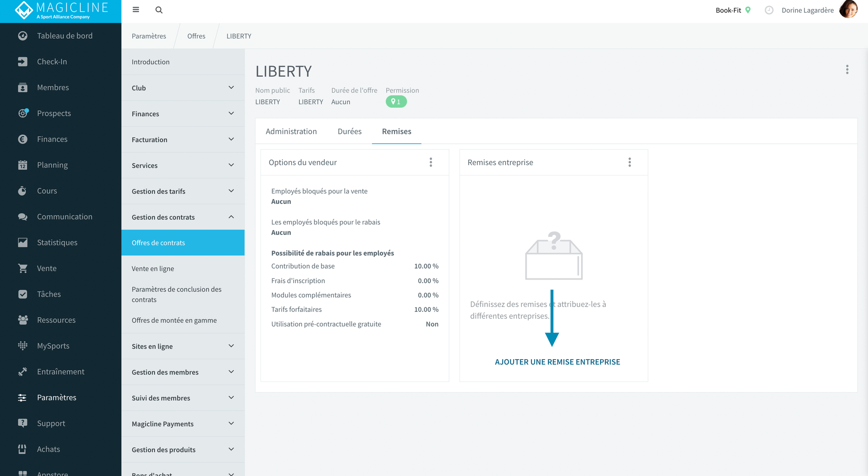
Task: Click the Planning calendar icon
Action: (x=22, y=165)
